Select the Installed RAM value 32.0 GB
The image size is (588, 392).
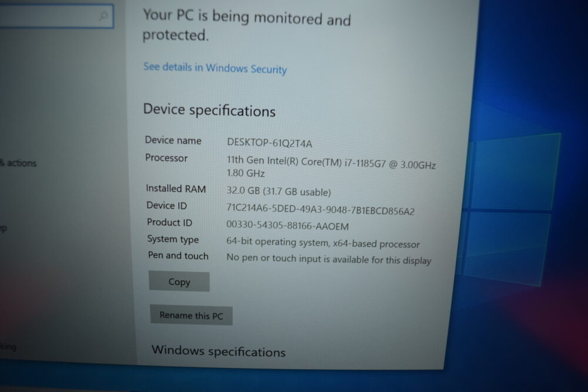point(243,190)
